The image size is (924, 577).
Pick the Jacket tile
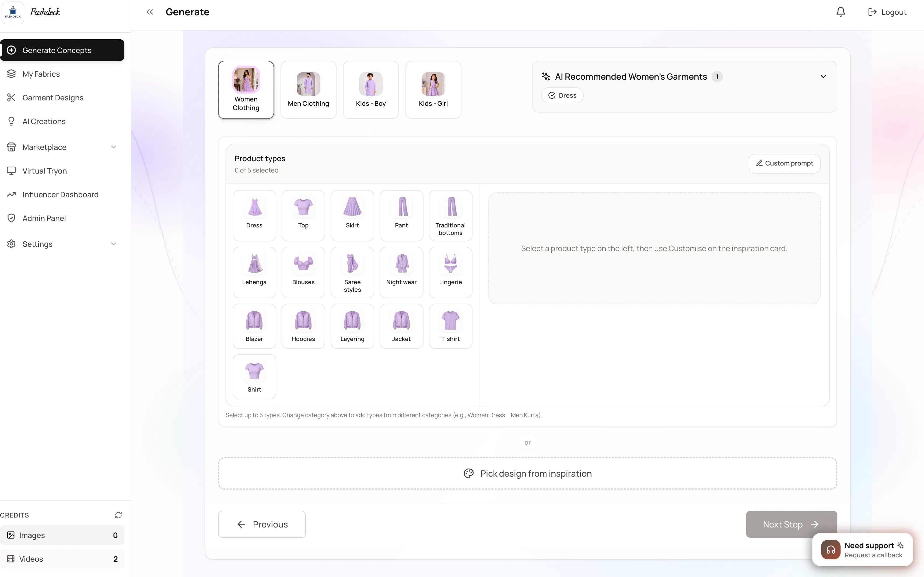click(x=401, y=326)
